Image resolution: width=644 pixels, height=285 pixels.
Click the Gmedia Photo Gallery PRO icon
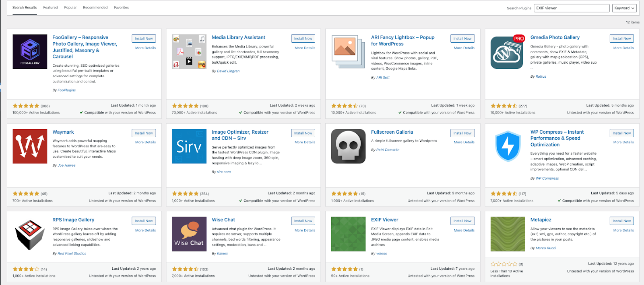(508, 52)
